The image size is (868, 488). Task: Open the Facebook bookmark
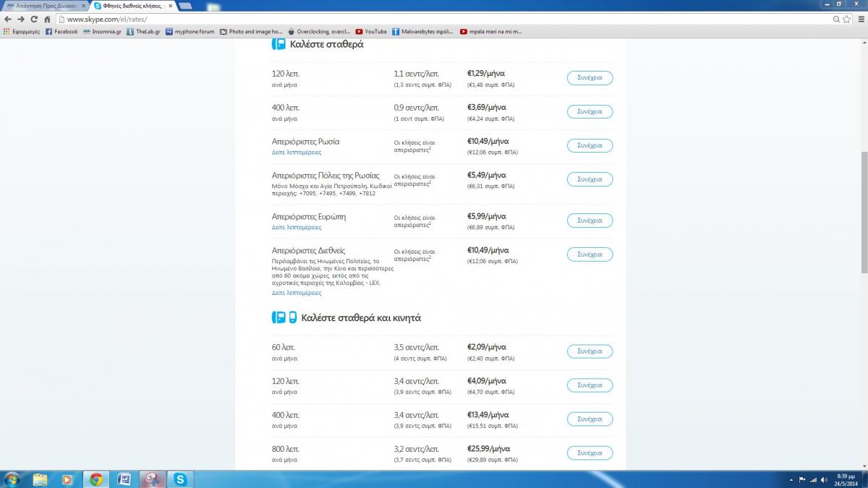coord(61,32)
